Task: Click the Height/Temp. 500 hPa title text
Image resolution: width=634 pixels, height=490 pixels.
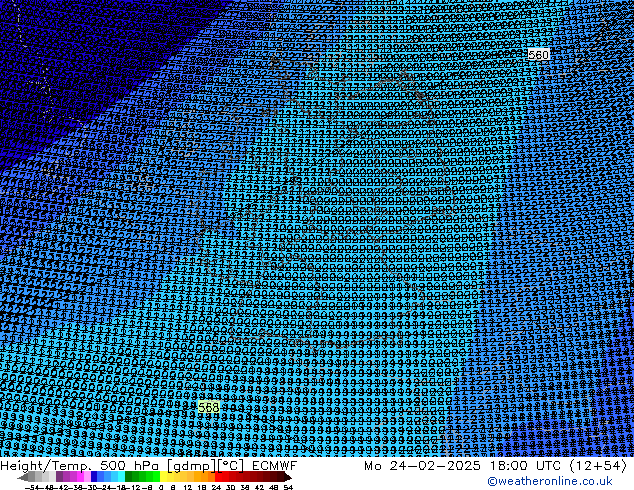Action: coord(81,466)
